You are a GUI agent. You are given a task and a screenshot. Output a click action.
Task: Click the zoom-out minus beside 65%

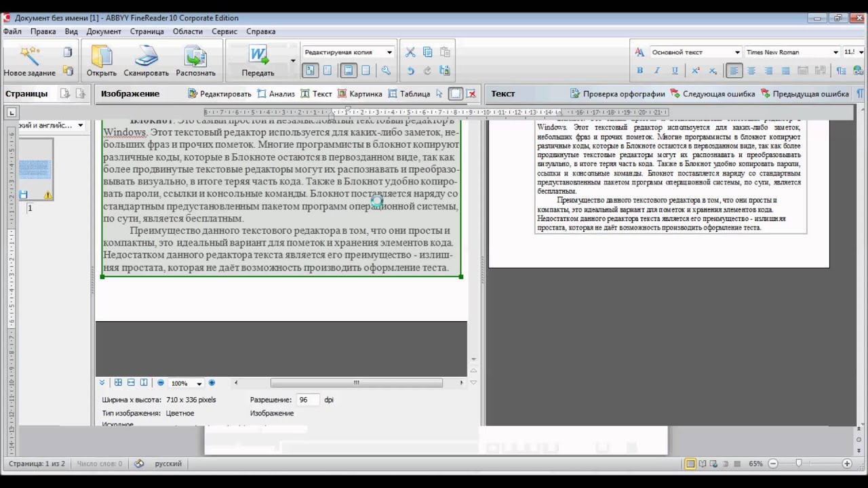click(x=774, y=464)
